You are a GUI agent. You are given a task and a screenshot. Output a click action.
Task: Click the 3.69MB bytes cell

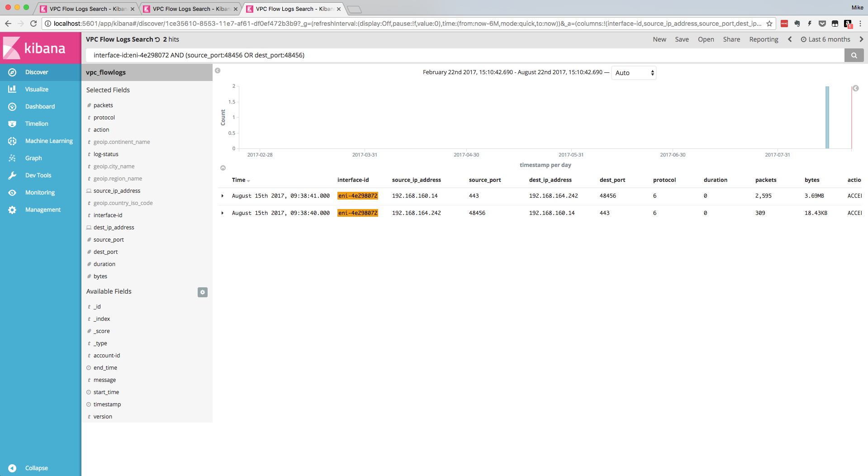pos(814,196)
